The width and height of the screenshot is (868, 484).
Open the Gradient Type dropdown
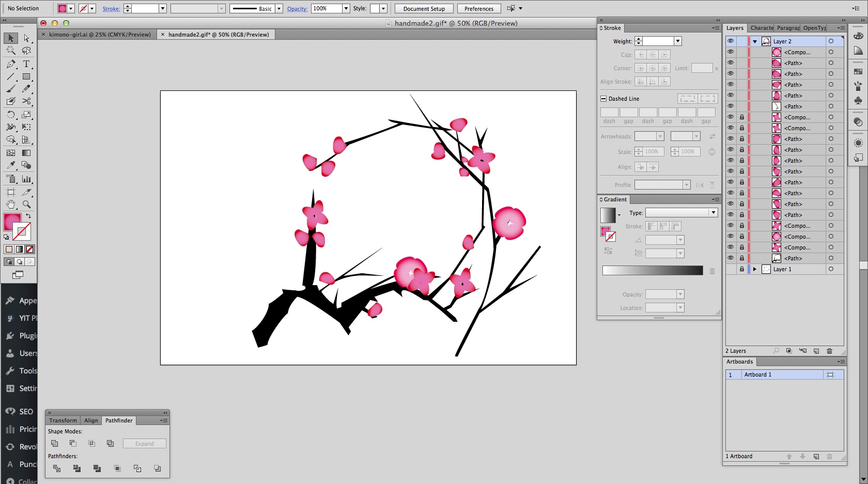pos(713,213)
